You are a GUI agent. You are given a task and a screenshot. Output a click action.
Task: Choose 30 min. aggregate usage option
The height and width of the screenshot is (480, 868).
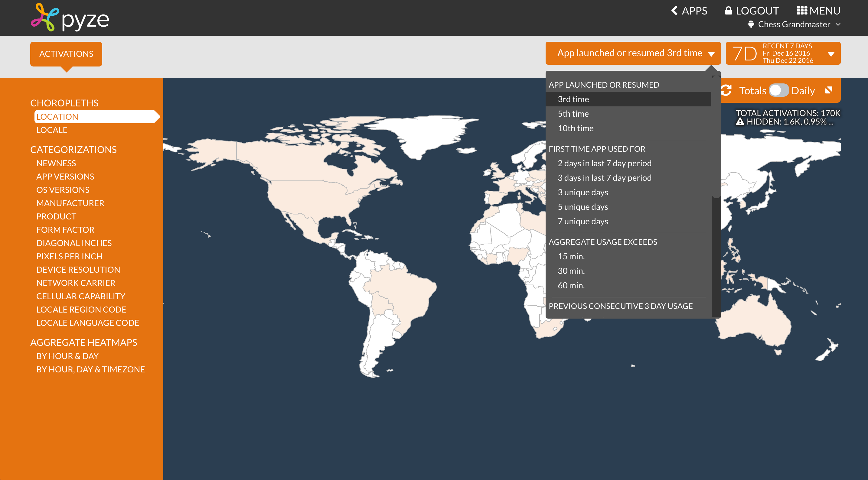571,271
